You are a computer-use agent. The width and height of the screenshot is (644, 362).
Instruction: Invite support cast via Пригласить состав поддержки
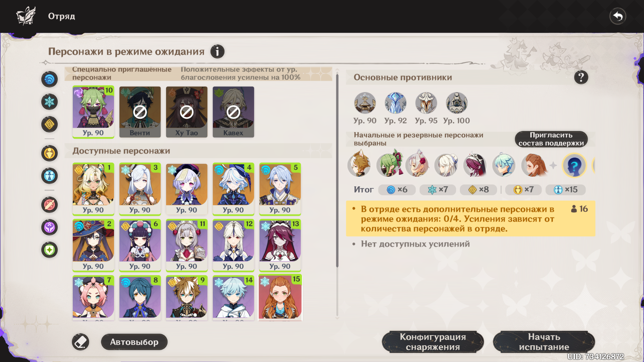pyautogui.click(x=551, y=139)
